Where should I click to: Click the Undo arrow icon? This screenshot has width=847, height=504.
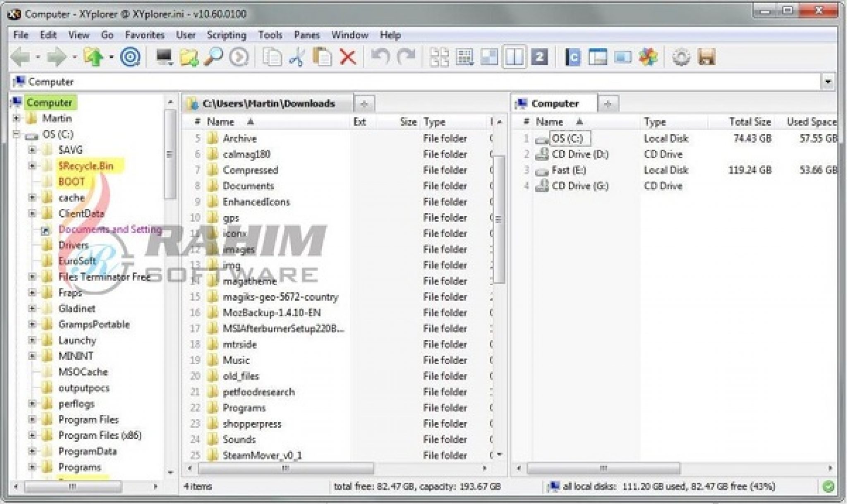(380, 57)
